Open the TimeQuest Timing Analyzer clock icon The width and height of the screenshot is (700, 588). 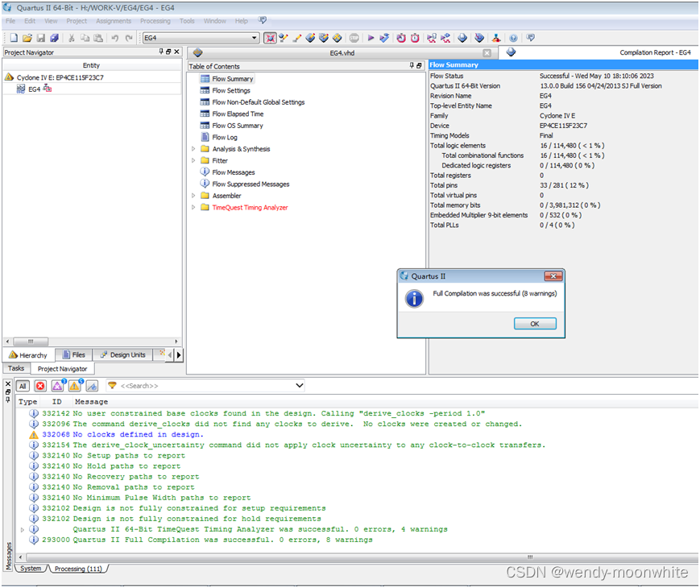416,37
